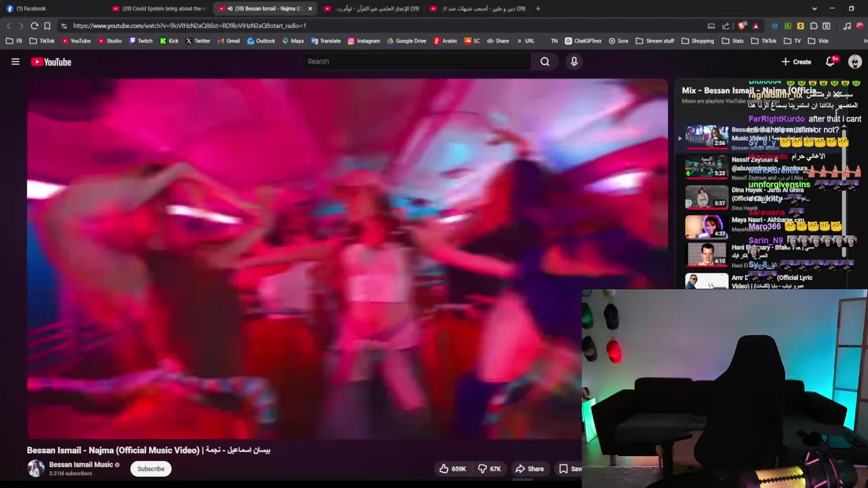
Task: Open the account avatar menu
Action: tap(854, 62)
